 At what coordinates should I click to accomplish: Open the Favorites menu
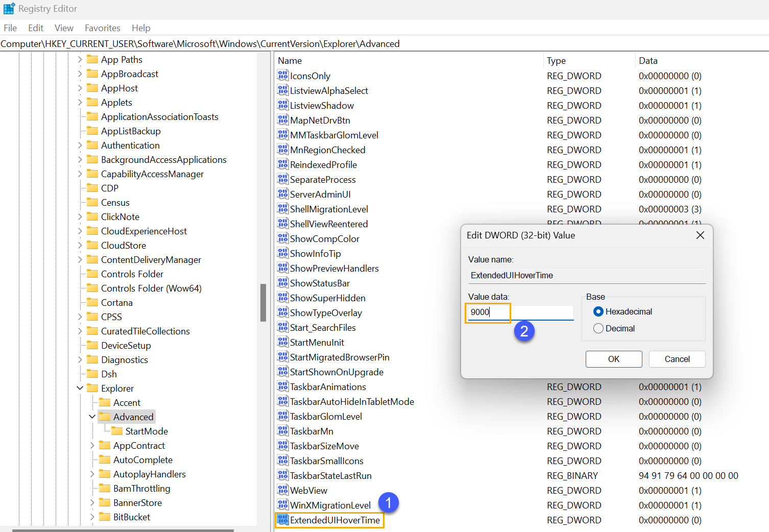pos(103,28)
